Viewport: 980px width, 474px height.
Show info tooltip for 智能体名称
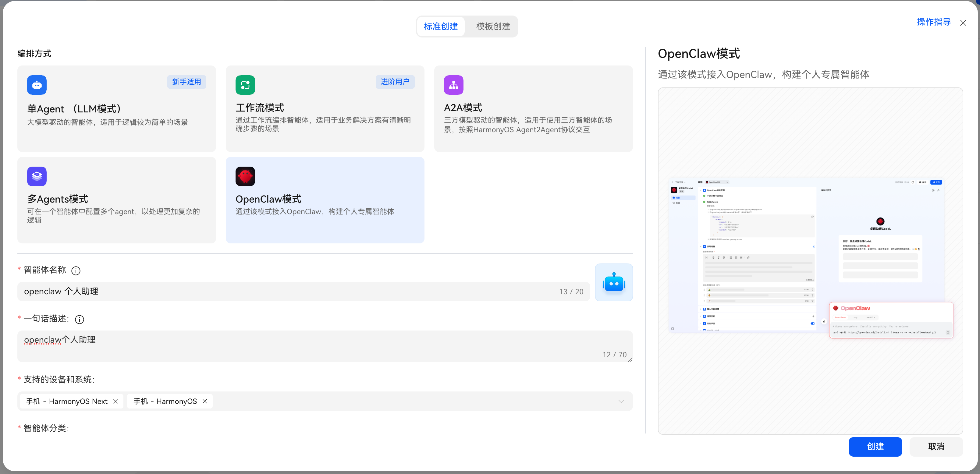click(76, 271)
